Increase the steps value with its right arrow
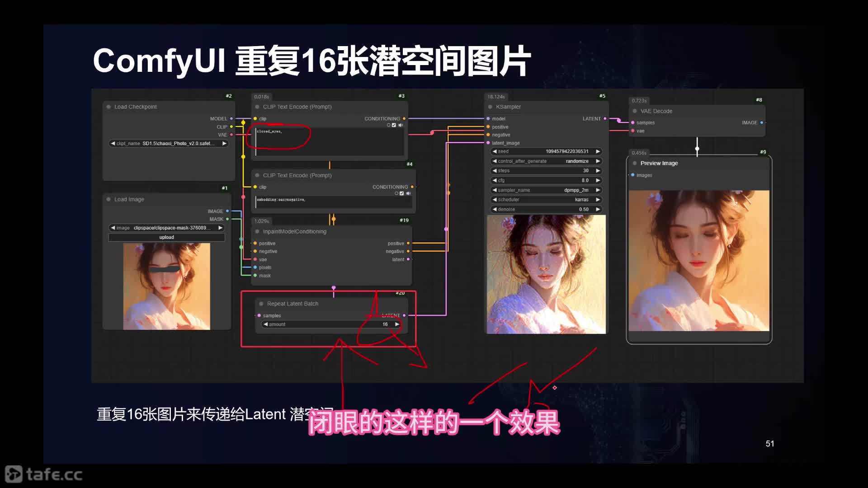The width and height of the screenshot is (868, 488). 598,171
